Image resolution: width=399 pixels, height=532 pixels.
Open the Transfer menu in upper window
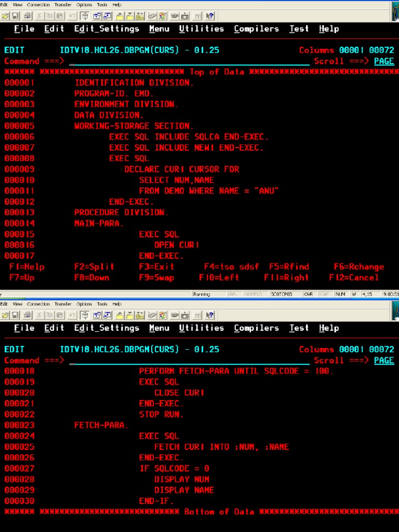click(x=63, y=5)
